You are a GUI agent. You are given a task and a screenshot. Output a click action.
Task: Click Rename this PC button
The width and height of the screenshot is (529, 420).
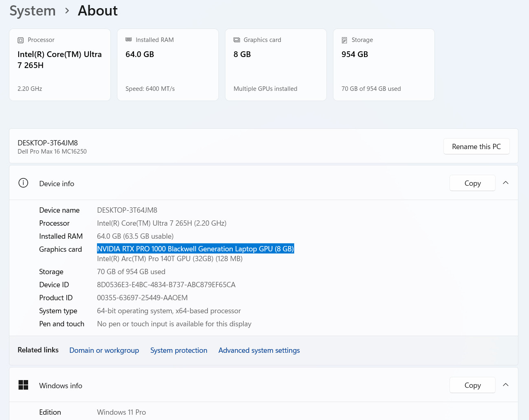tap(476, 146)
